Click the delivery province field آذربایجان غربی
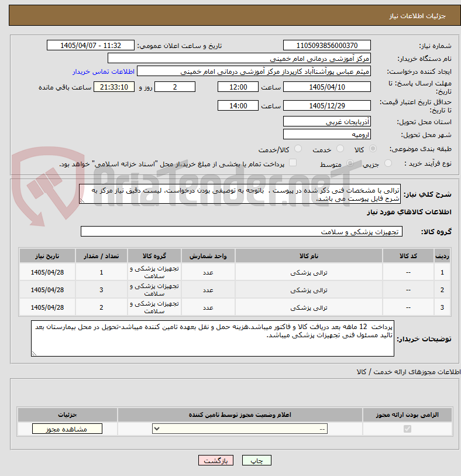Screen dimensions: 461x476 click(x=327, y=121)
